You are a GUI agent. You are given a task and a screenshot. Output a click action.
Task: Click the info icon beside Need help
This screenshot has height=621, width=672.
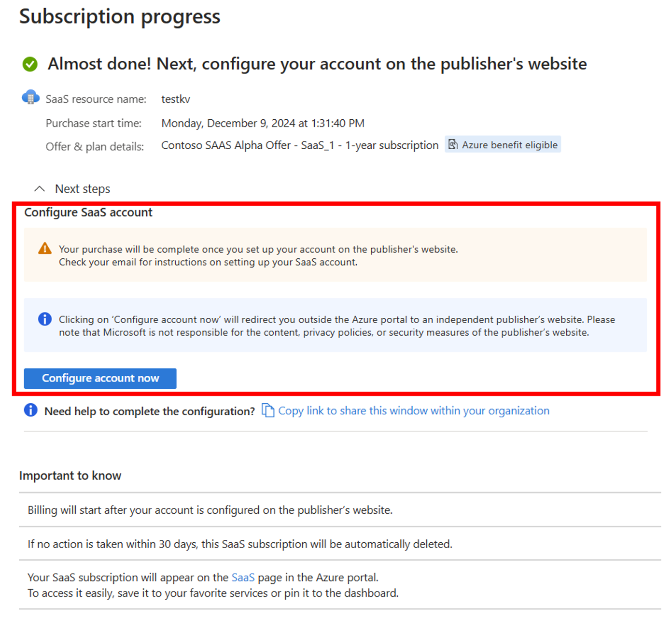point(30,410)
